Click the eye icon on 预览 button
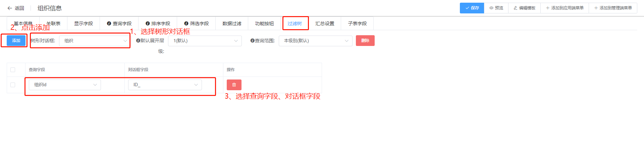Image resolution: width=644 pixels, height=160 pixels. pyautogui.click(x=491, y=8)
